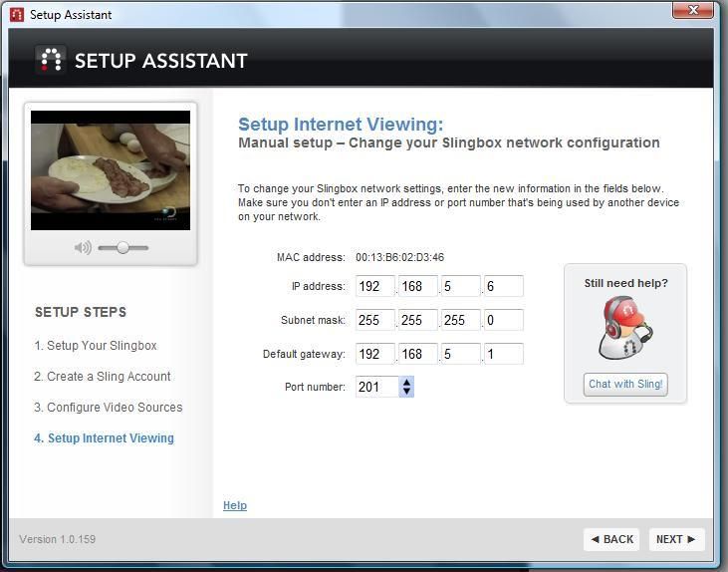
Task: Click the video preview thumbnail
Action: point(111,170)
